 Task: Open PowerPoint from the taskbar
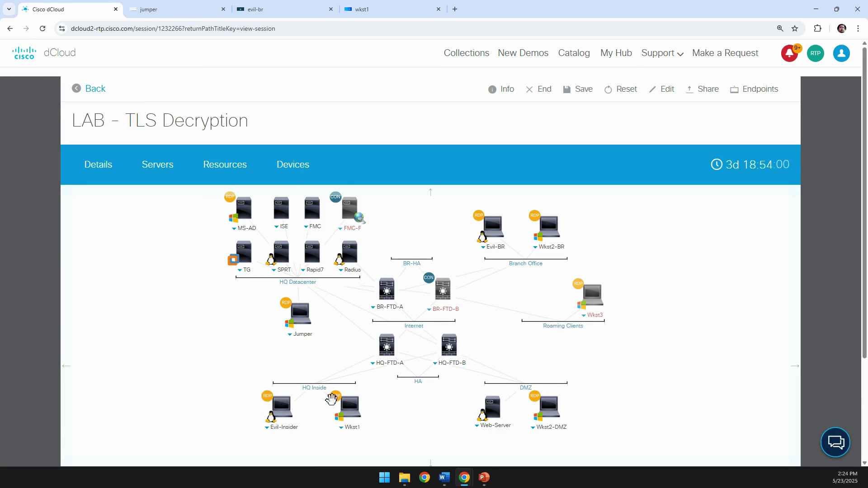484,478
